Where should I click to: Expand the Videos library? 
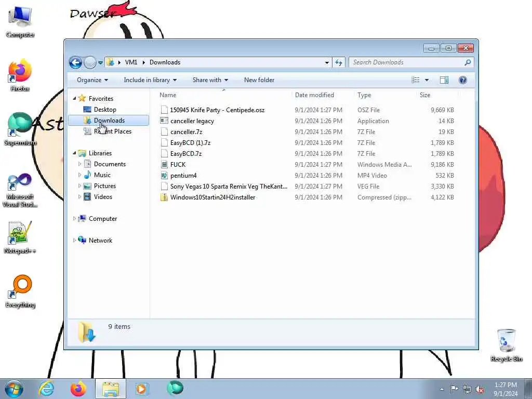coord(79,197)
